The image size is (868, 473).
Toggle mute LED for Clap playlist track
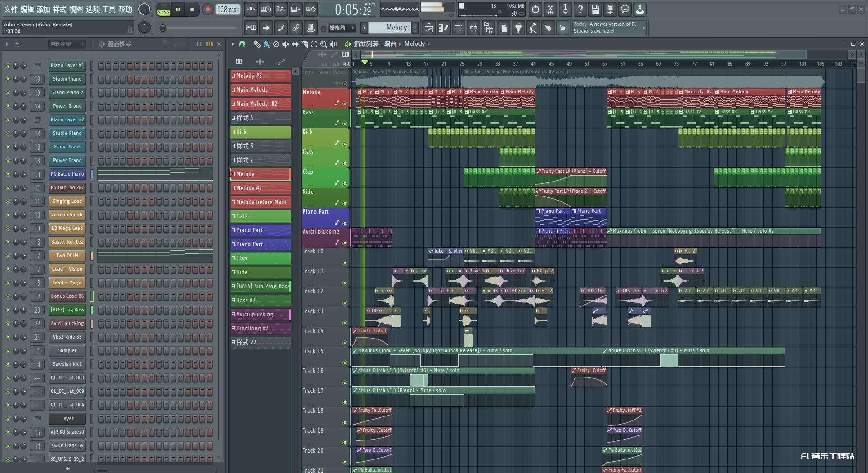pos(345,183)
